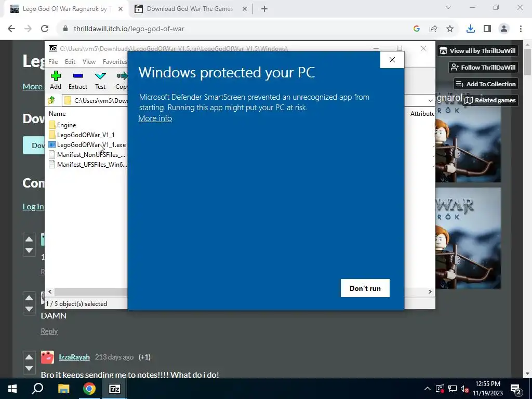Click the Name column header in 7-Zip
The width and height of the screenshot is (532, 399).
click(57, 114)
